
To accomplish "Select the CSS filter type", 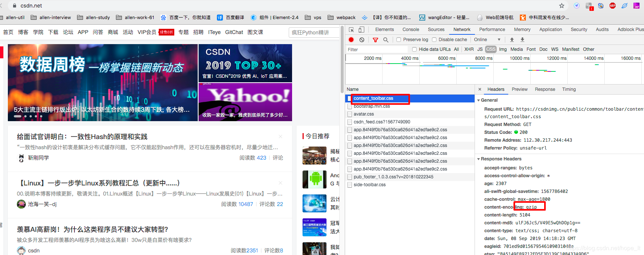I will tap(491, 49).
